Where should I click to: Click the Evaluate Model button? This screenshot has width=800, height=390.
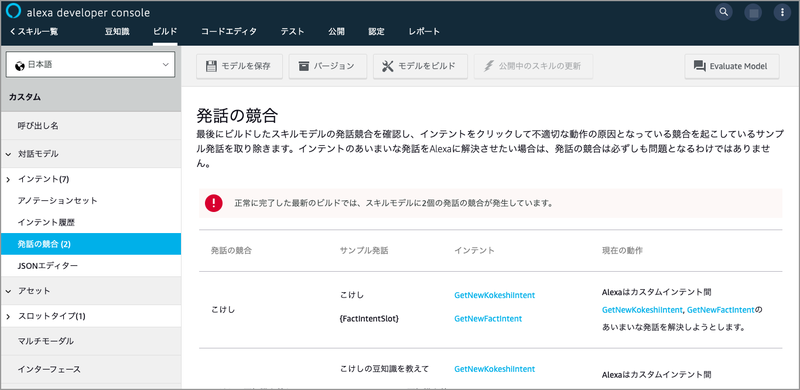tap(732, 66)
